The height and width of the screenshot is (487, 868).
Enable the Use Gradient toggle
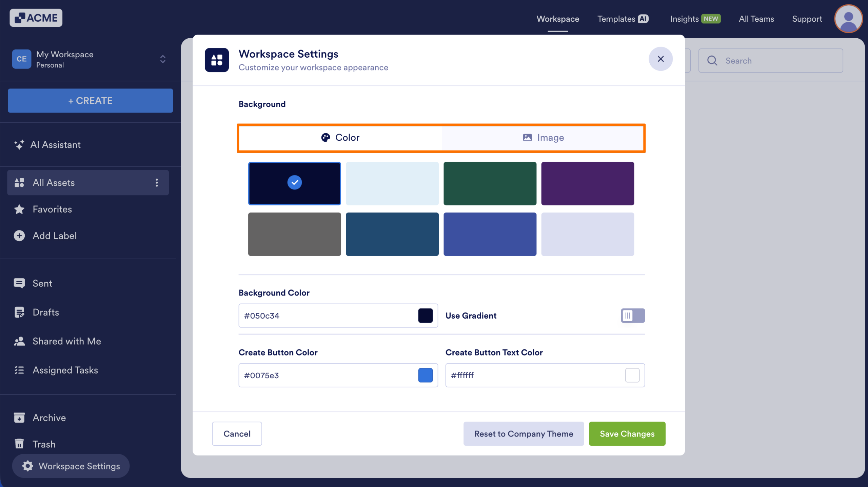(x=632, y=316)
